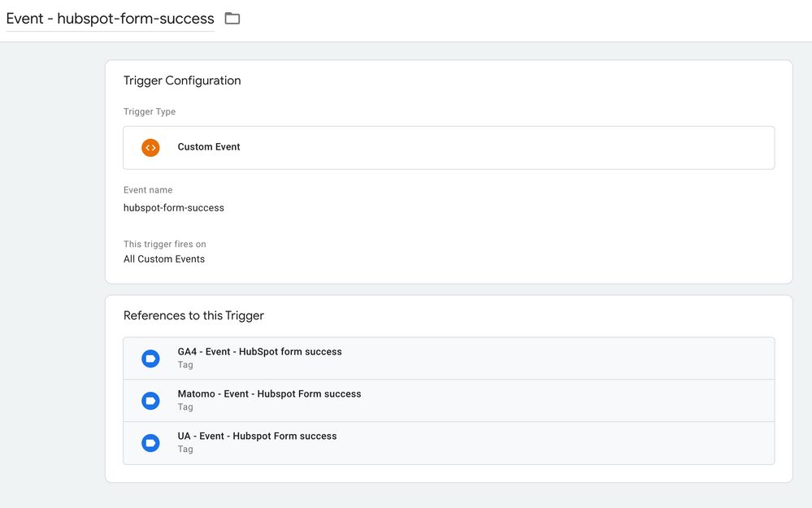Edit the trigger name title field
The image size is (812, 508).
(111, 19)
